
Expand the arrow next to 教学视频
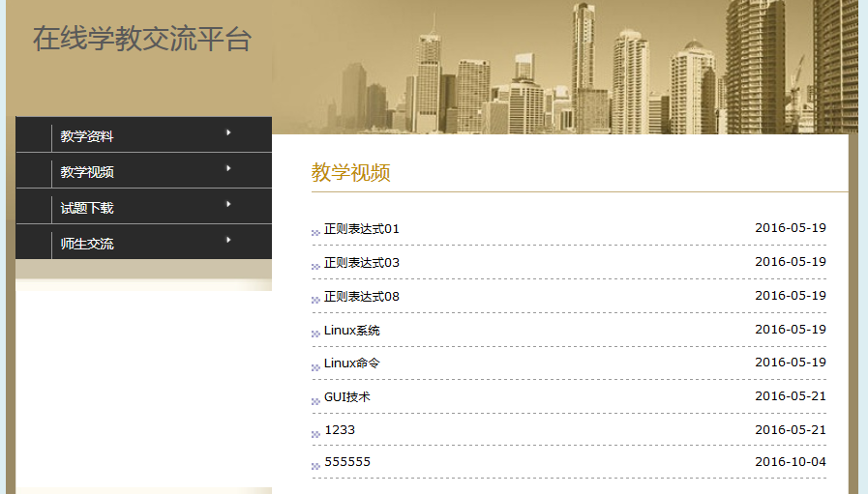pos(228,169)
